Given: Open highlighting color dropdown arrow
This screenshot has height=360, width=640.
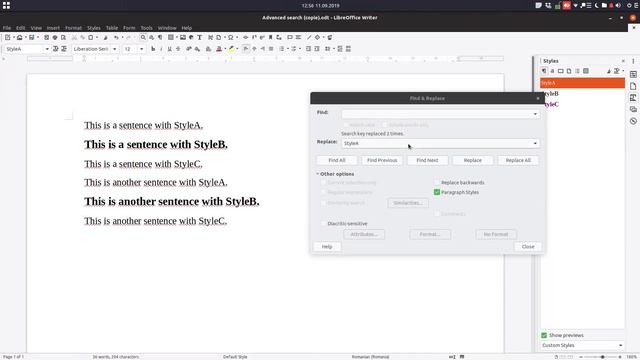Looking at the screenshot, I should 237,49.
